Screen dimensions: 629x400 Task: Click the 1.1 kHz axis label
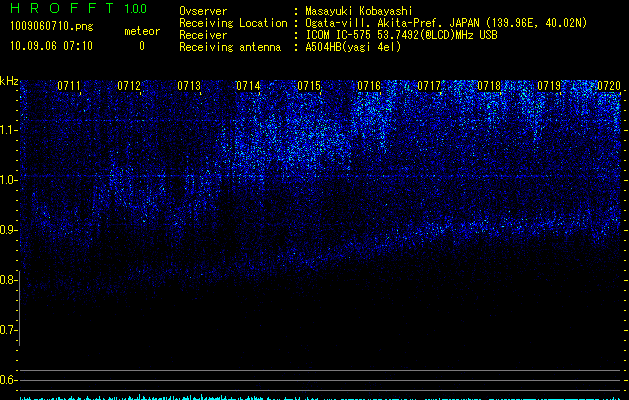(8, 130)
